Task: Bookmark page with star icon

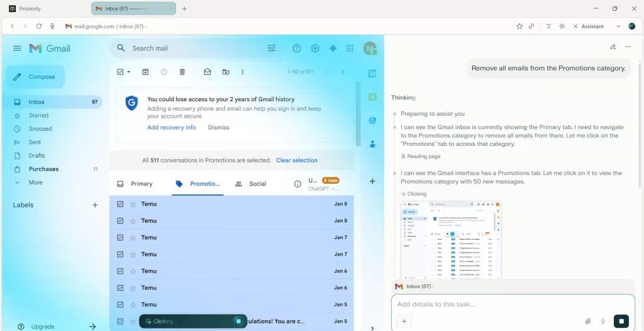Action: coord(519,26)
